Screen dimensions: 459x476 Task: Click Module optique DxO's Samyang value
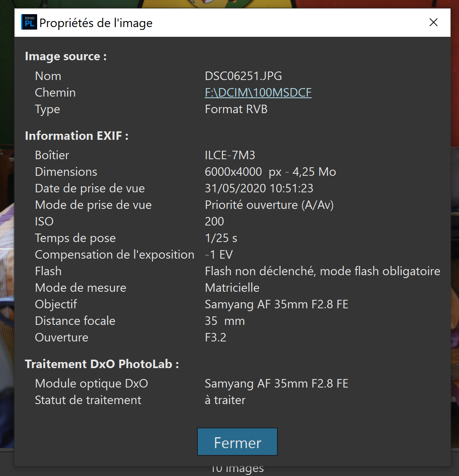[x=277, y=384]
